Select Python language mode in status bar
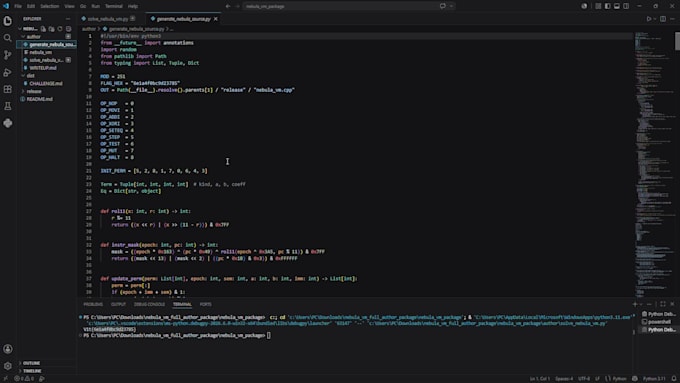This screenshot has width=680, height=383. tap(619, 379)
